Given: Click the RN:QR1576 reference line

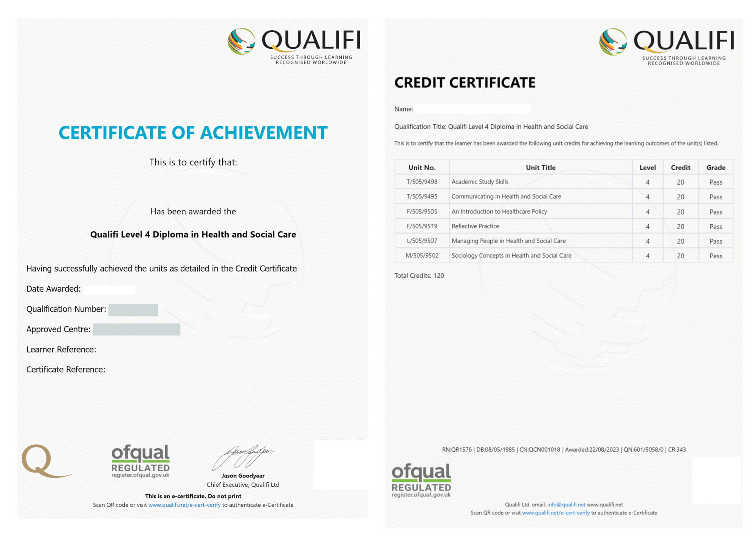Looking at the screenshot, I should 564,450.
